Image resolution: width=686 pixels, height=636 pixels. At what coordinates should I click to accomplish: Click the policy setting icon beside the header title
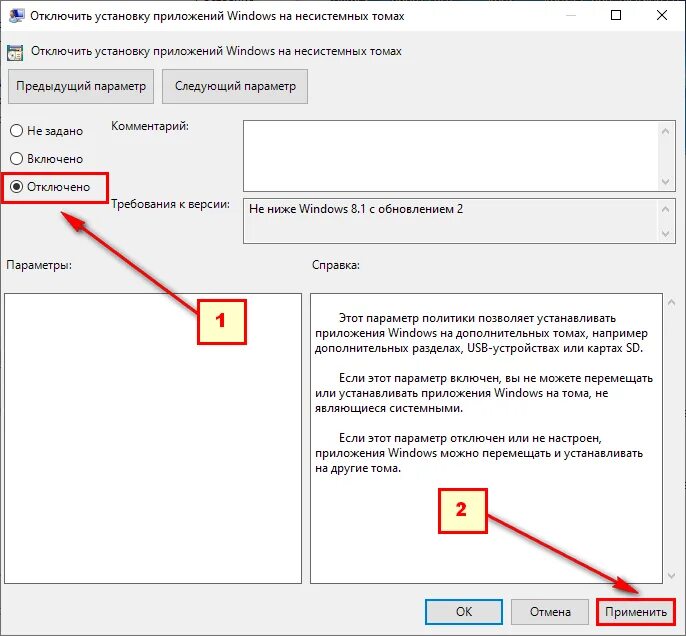point(15,52)
